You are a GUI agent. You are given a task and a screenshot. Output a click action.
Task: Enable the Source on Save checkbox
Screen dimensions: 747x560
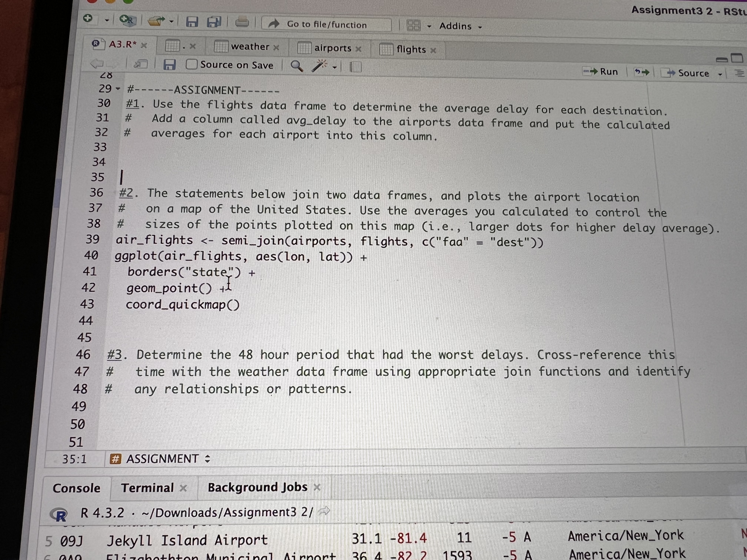pyautogui.click(x=192, y=64)
